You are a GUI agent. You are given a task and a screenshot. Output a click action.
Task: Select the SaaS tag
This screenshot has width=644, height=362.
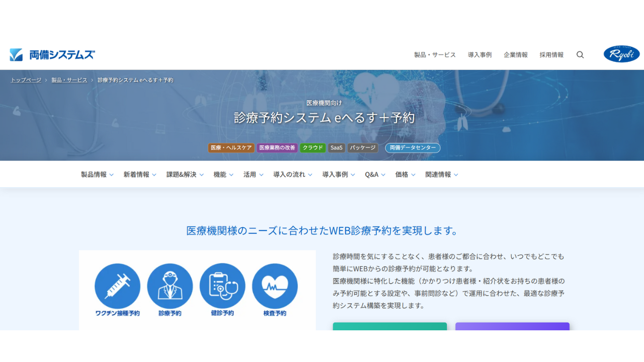point(337,148)
